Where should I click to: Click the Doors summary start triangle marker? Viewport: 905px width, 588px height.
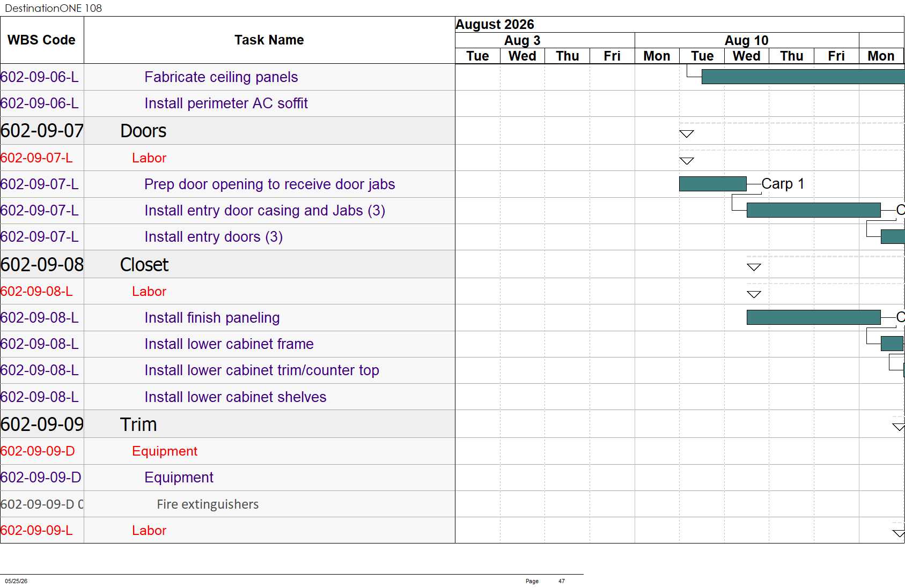point(687,134)
